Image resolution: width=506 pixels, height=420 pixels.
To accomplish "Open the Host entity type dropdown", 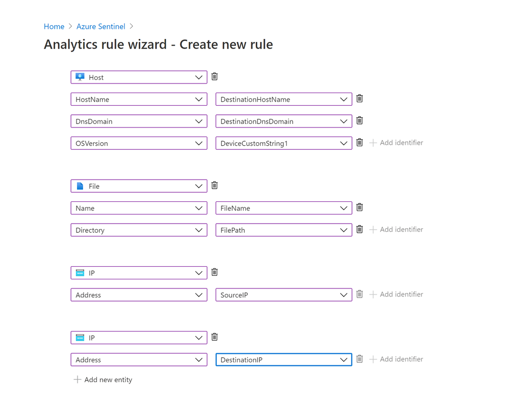I will (139, 77).
